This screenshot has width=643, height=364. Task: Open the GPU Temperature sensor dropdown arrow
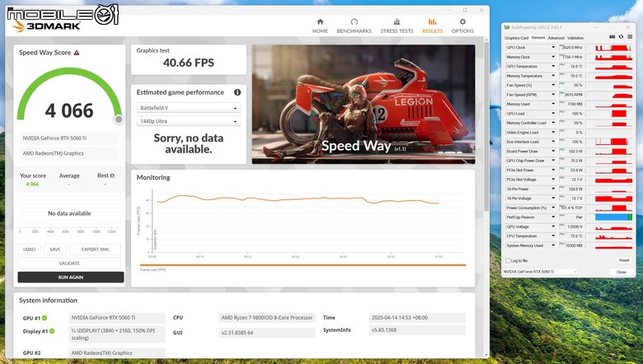pyautogui.click(x=553, y=67)
